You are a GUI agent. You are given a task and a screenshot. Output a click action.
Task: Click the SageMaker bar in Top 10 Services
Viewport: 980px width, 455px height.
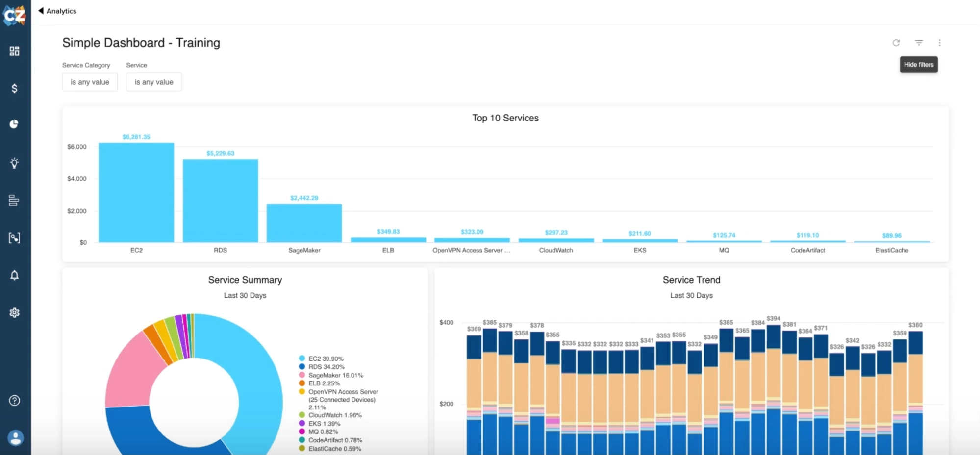(304, 223)
